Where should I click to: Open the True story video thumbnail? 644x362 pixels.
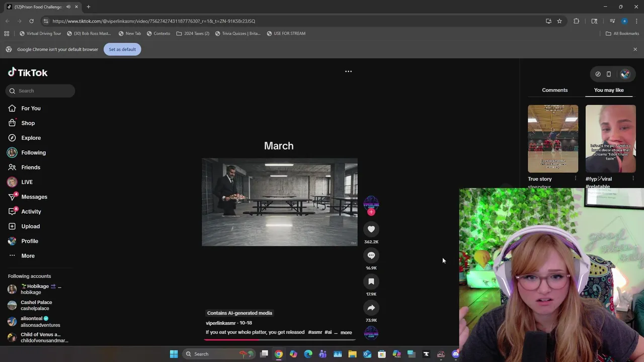[x=553, y=139]
